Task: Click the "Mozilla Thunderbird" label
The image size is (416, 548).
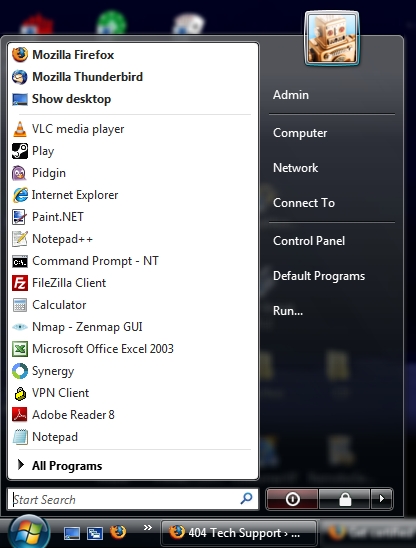Action: (x=87, y=77)
